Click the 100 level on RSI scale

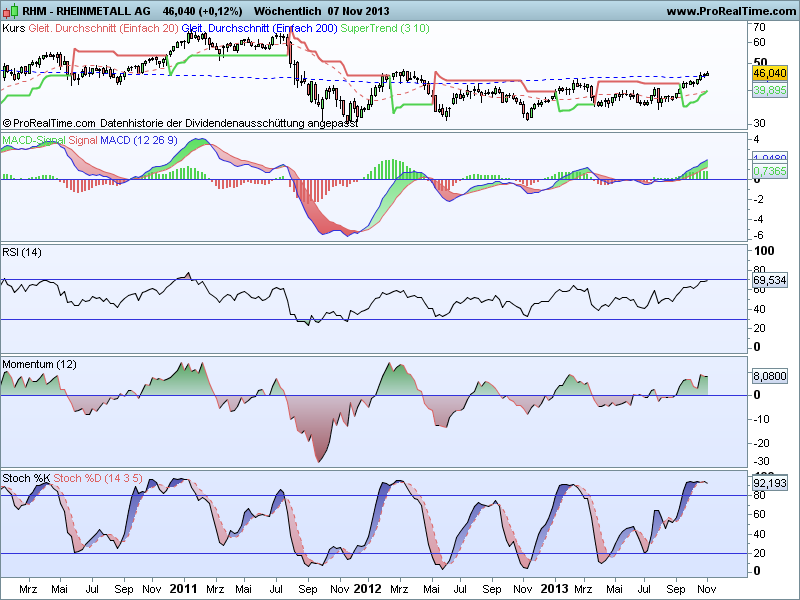pos(764,251)
